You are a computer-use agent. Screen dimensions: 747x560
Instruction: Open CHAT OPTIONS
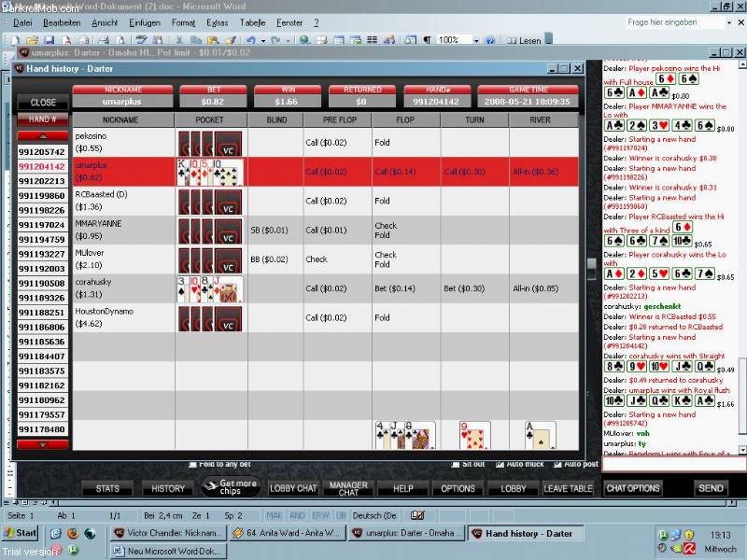click(633, 488)
